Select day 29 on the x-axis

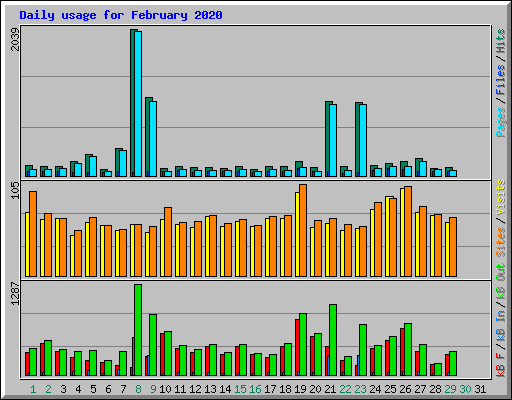click(450, 389)
